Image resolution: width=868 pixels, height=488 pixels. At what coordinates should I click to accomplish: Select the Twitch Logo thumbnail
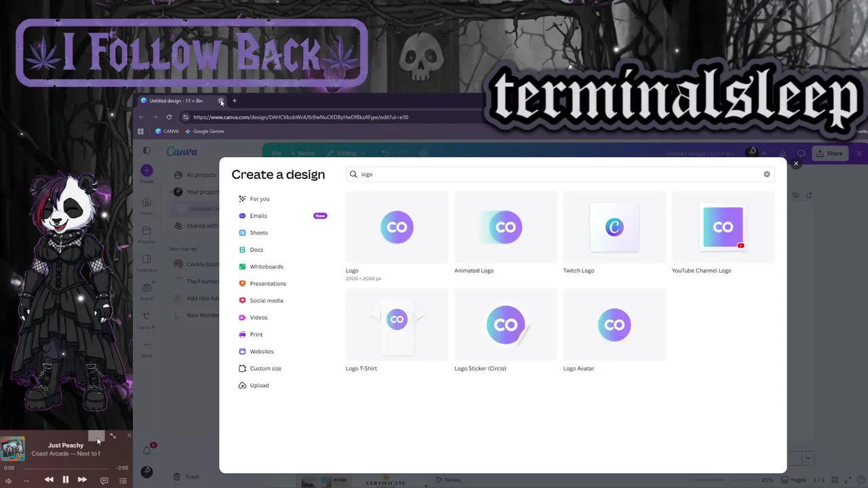point(614,227)
